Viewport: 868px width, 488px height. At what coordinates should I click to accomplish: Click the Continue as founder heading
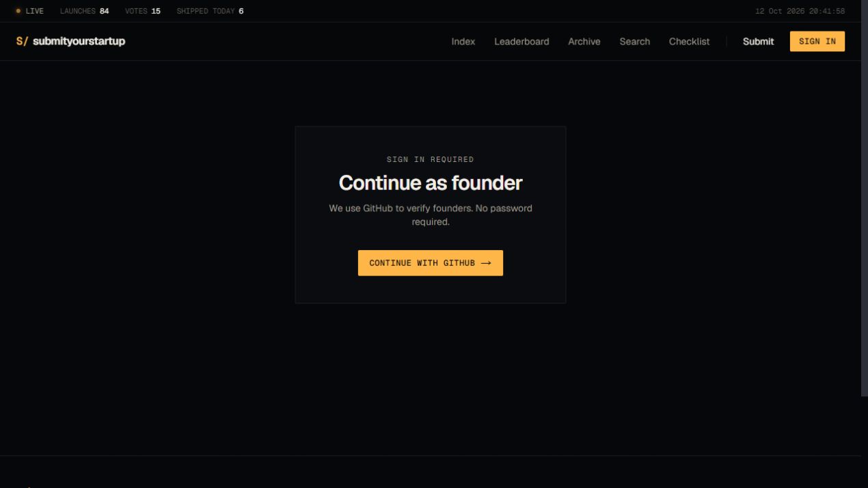[430, 183]
